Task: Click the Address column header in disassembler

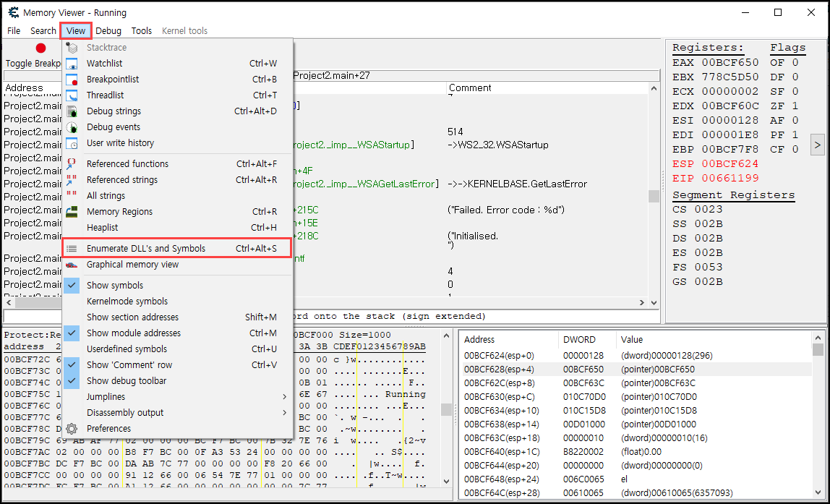Action: click(x=24, y=88)
